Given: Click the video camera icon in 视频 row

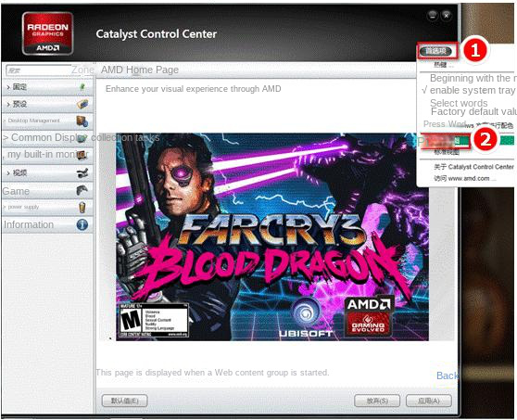Looking at the screenshot, I should click(x=82, y=172).
